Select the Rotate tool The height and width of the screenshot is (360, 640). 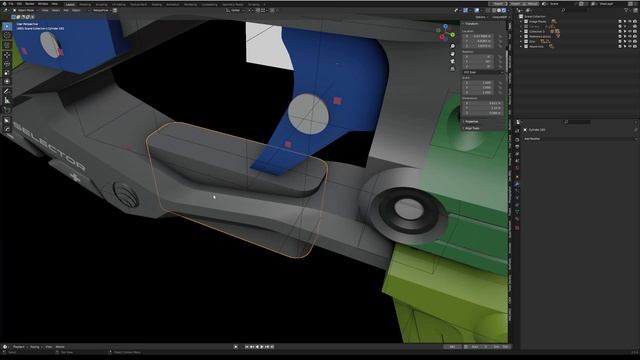coord(7,64)
